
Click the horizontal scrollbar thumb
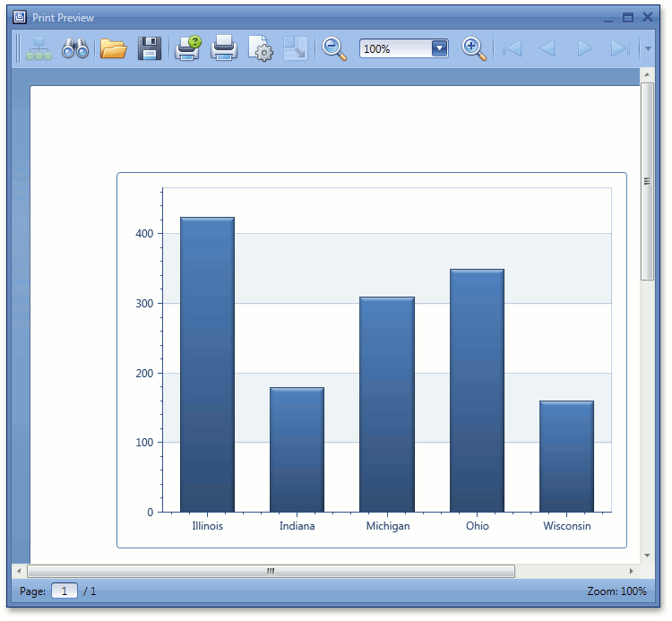[271, 572]
